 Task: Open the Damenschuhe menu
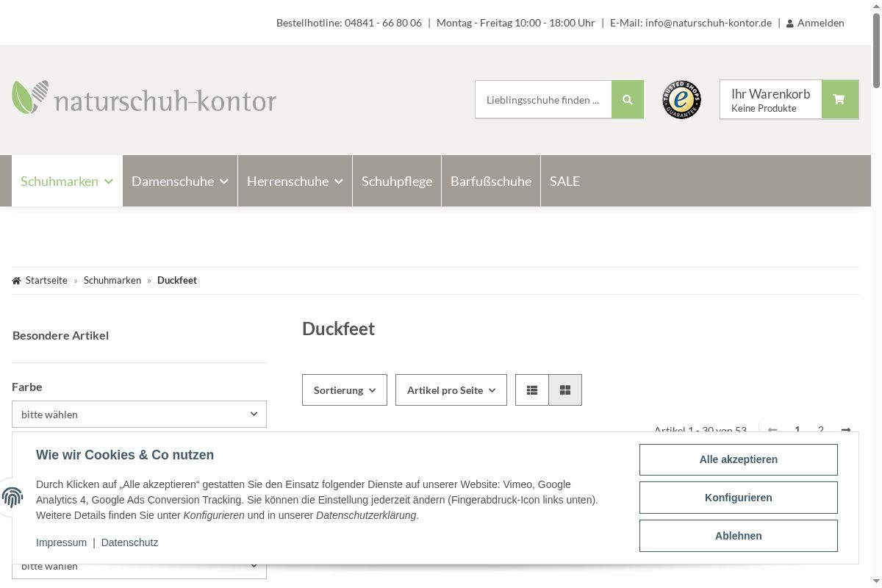pyautogui.click(x=179, y=182)
